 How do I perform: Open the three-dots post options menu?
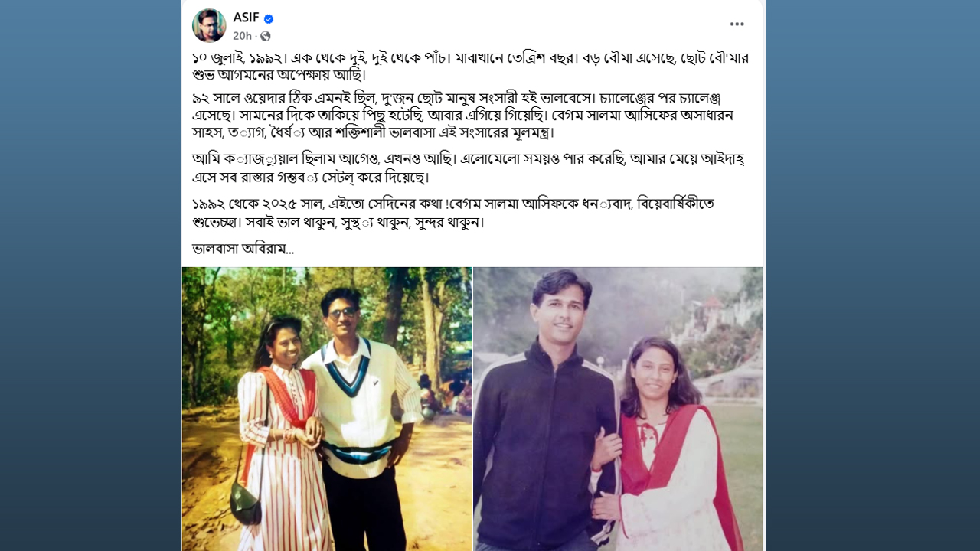(737, 24)
